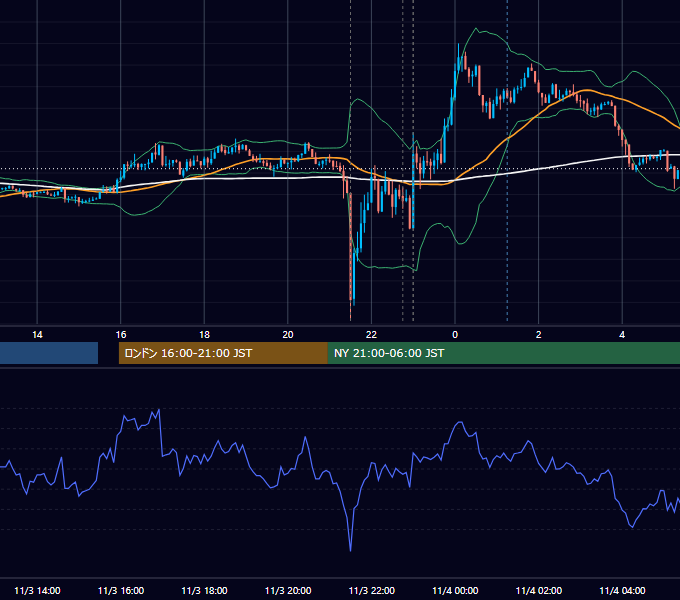Click the 11/4 04:00 date label
Screen dimensions: 680x600
[622, 590]
